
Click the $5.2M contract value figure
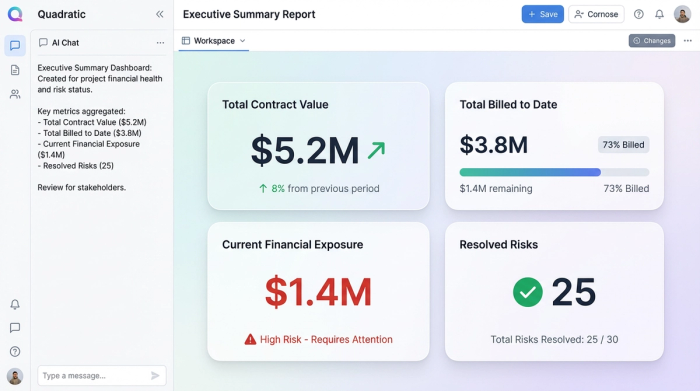tap(305, 150)
